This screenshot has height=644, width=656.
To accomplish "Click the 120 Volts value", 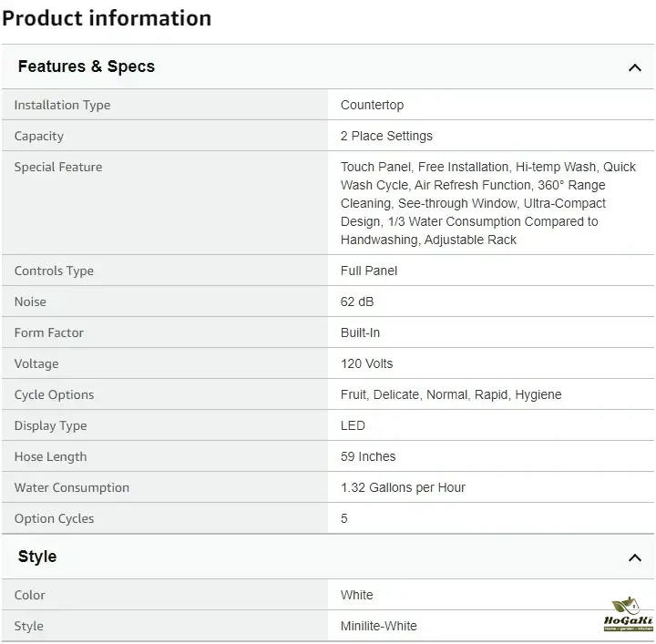I will pyautogui.click(x=366, y=363).
